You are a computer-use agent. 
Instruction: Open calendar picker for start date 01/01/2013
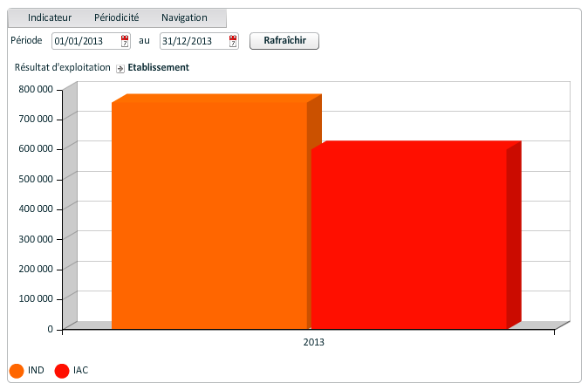pyautogui.click(x=125, y=41)
